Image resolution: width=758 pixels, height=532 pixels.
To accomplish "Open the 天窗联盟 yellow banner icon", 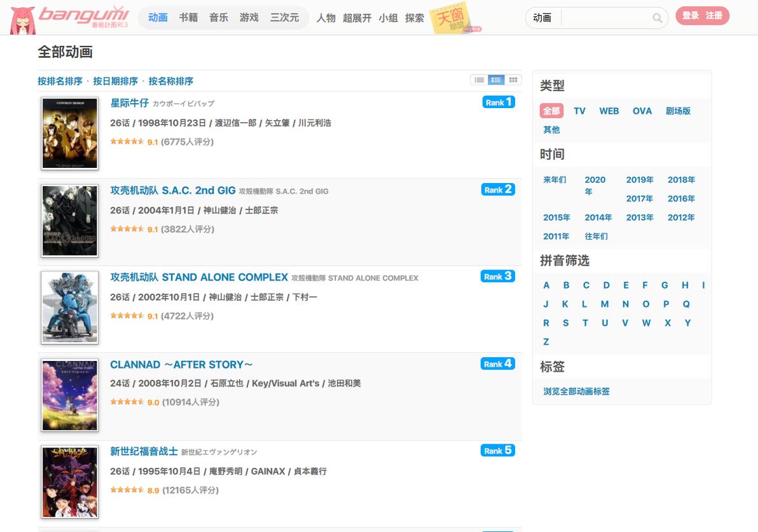I will (451, 19).
